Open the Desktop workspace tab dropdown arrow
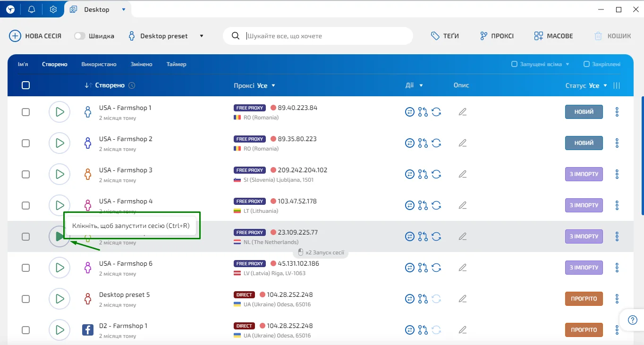 pyautogui.click(x=124, y=9)
